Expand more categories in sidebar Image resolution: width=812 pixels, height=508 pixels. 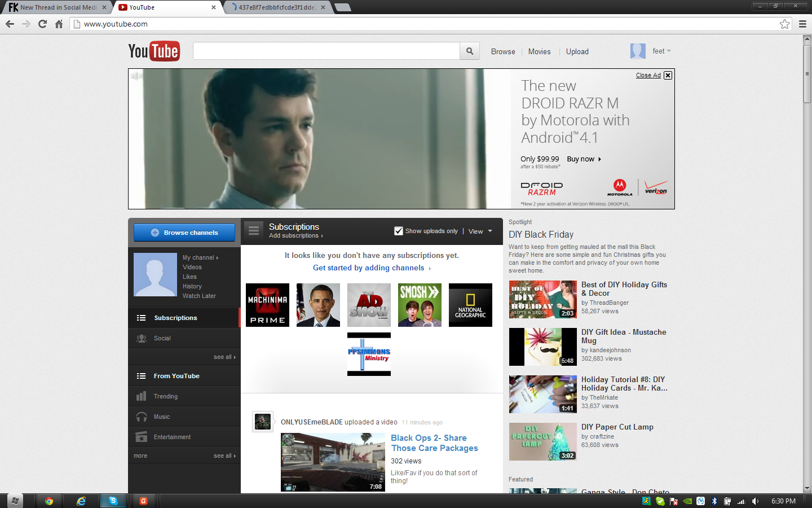140,456
